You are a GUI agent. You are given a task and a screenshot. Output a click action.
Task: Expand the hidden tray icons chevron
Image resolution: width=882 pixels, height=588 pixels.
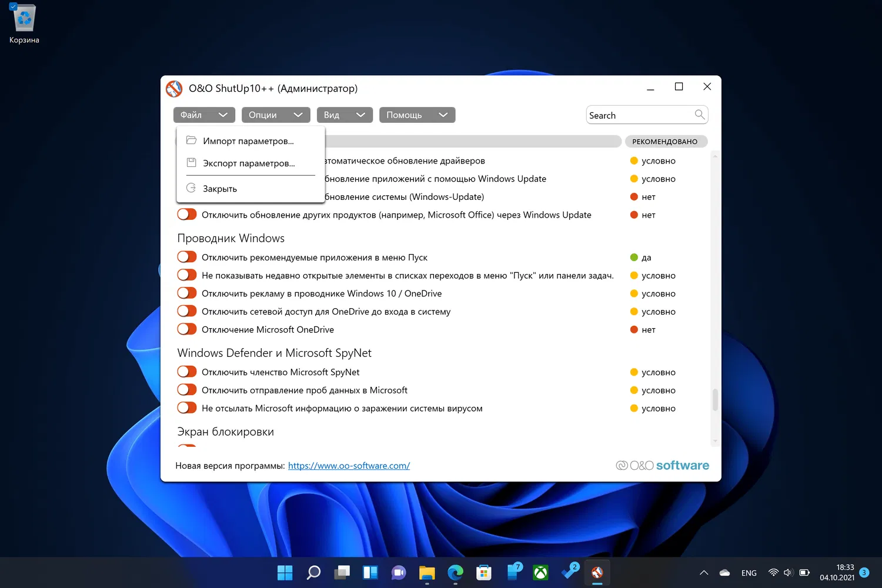coord(704,573)
